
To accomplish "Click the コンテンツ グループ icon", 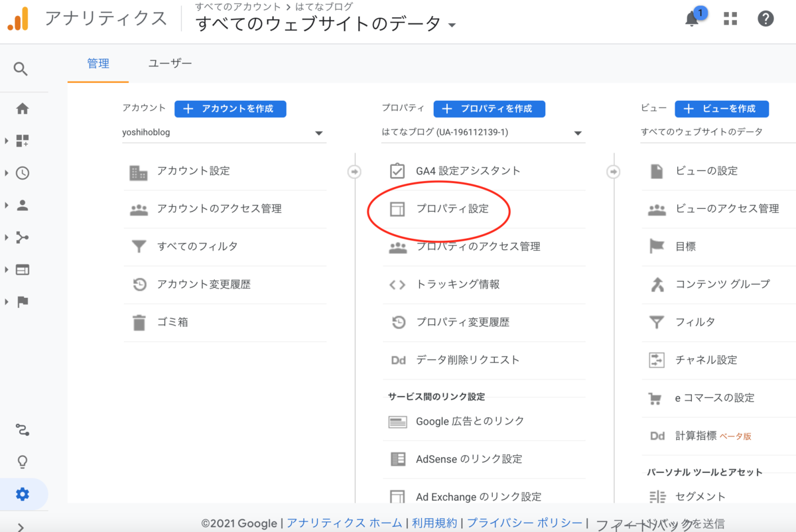I will click(x=657, y=285).
